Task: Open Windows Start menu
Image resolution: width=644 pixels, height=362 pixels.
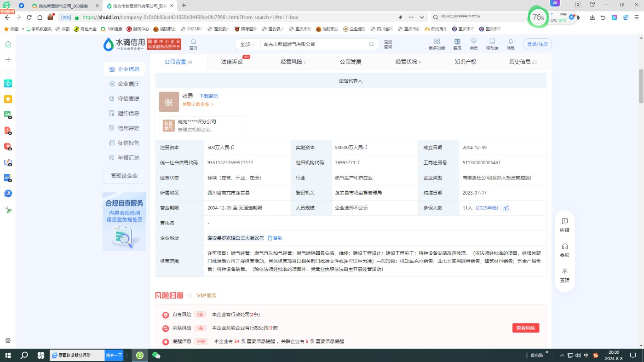Action: [x=8, y=355]
